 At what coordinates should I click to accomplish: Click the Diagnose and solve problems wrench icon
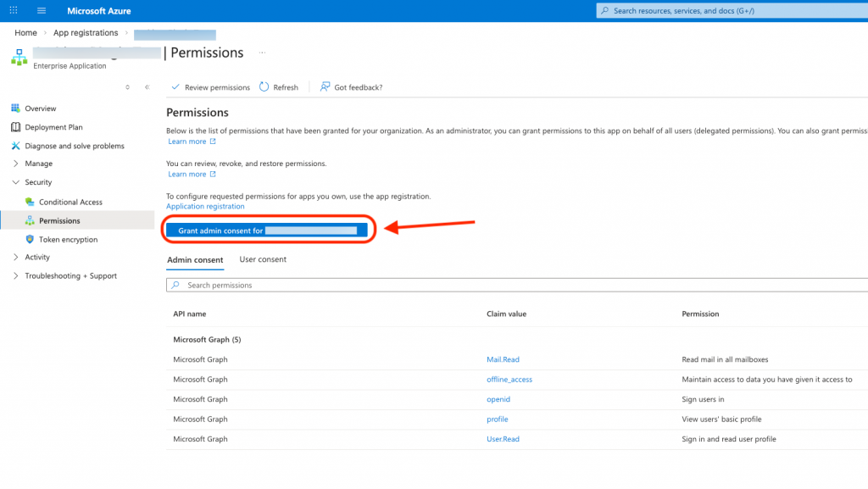pyautogui.click(x=15, y=146)
